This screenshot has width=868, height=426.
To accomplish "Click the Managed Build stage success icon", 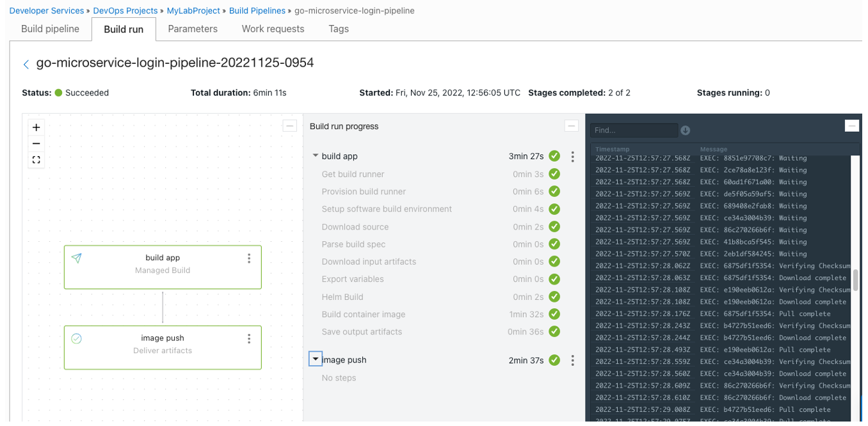I will [76, 258].
